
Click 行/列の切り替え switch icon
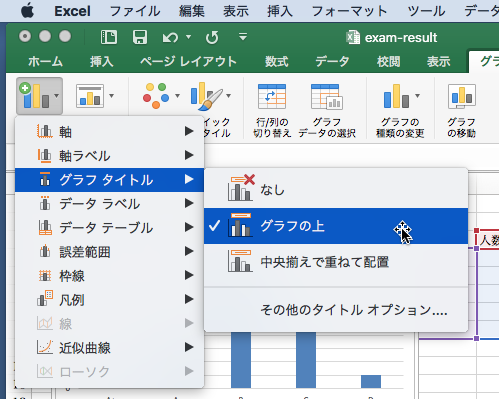coord(272,97)
